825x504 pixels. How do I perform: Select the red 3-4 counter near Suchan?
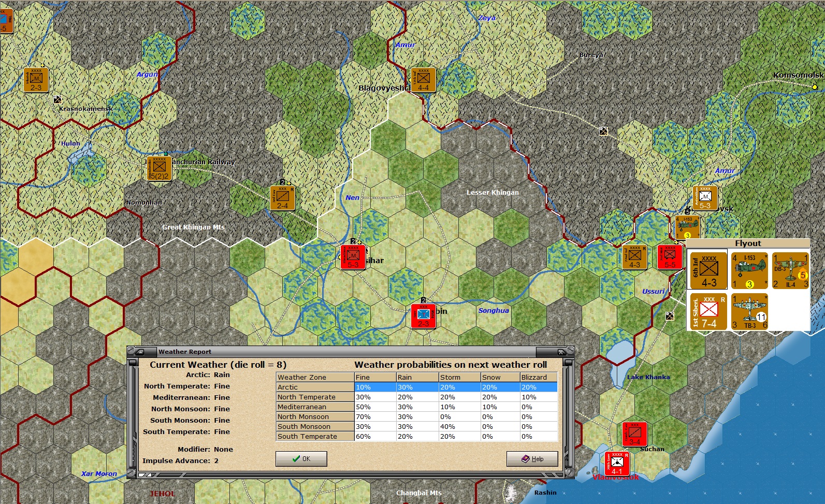pos(634,434)
